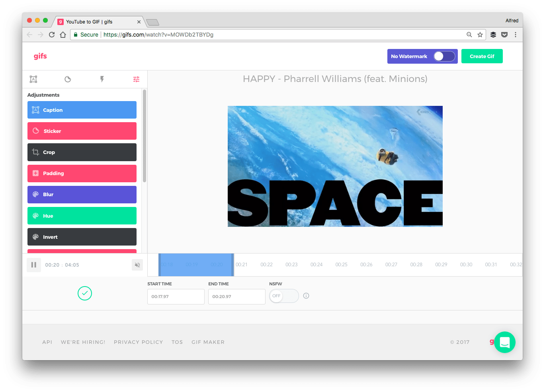
Task: Apply the Hue adjustment
Action: tap(82, 216)
